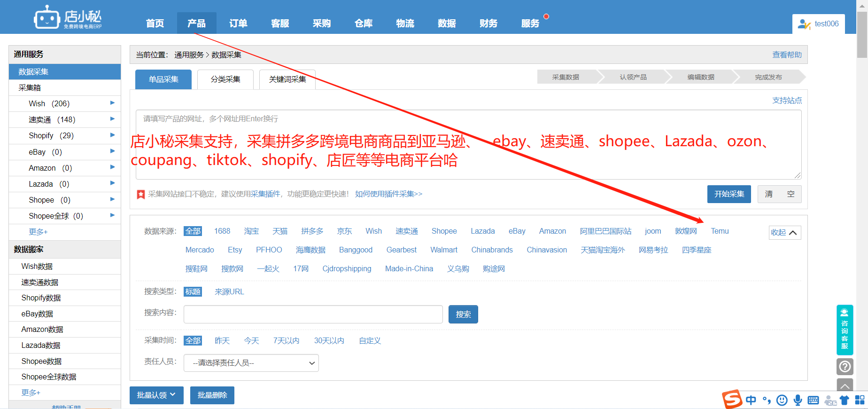The height and width of the screenshot is (409, 868).
Task: Click the 批量删除 button
Action: 212,395
